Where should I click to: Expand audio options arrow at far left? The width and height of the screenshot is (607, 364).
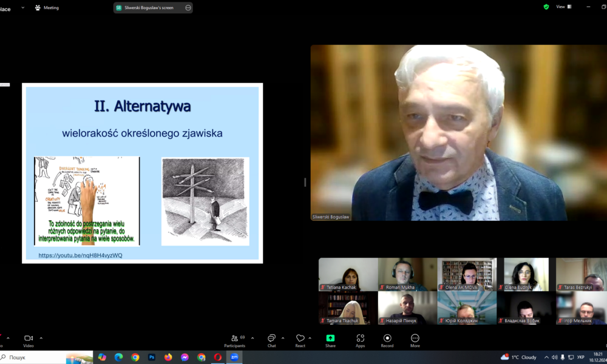[8, 338]
